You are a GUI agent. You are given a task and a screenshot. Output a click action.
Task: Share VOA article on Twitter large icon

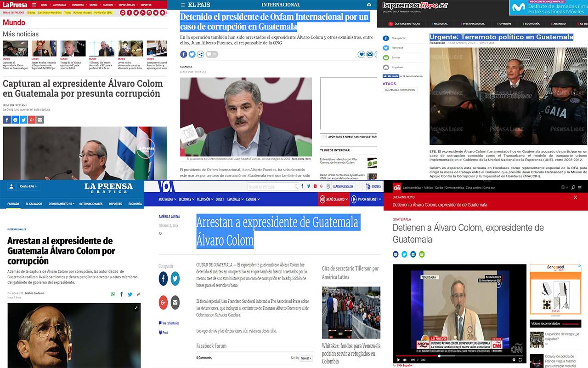[175, 278]
